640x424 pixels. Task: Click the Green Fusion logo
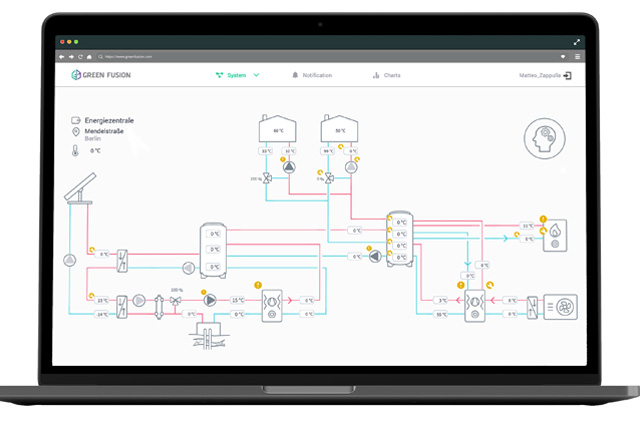pyautogui.click(x=101, y=75)
